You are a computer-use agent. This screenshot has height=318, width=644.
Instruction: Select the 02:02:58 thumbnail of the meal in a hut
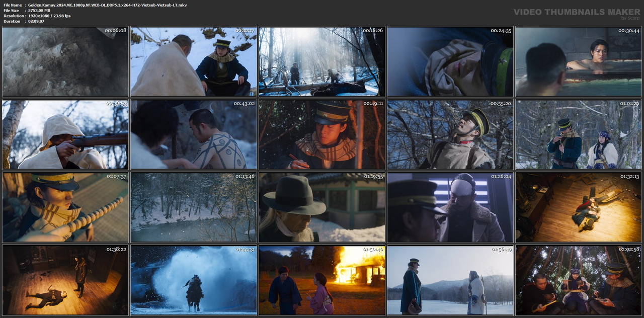579,280
